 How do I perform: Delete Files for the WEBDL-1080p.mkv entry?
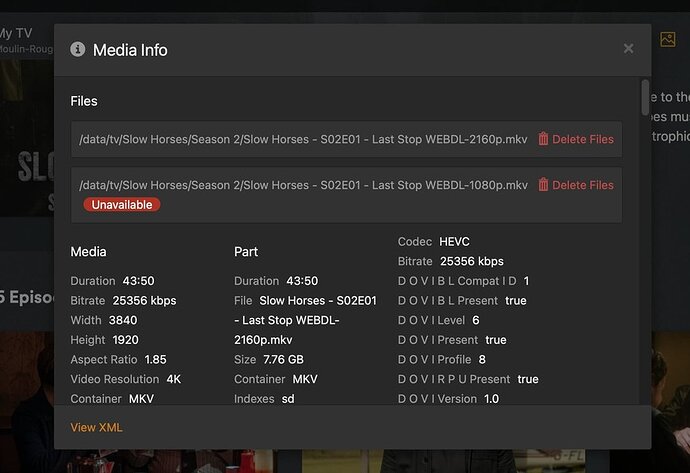pyautogui.click(x=576, y=185)
